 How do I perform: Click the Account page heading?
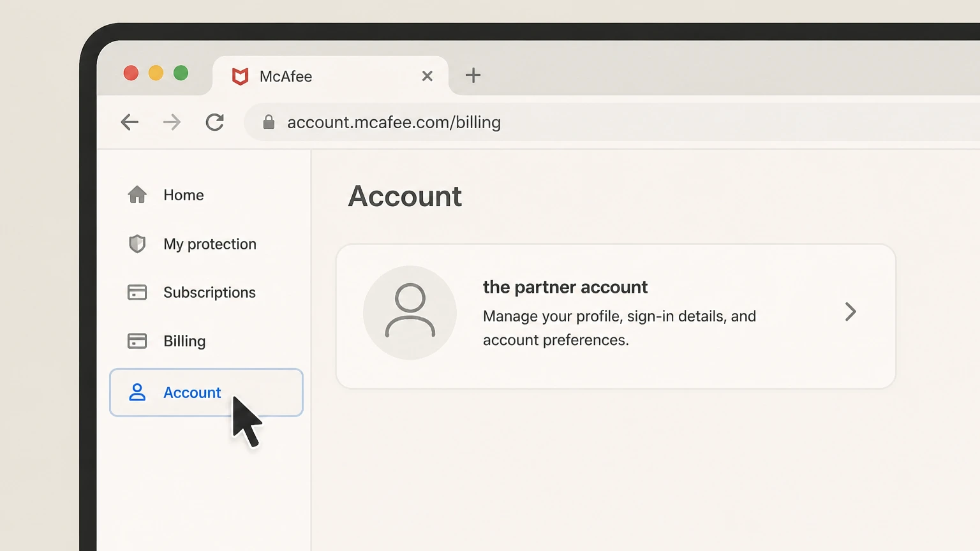(405, 196)
